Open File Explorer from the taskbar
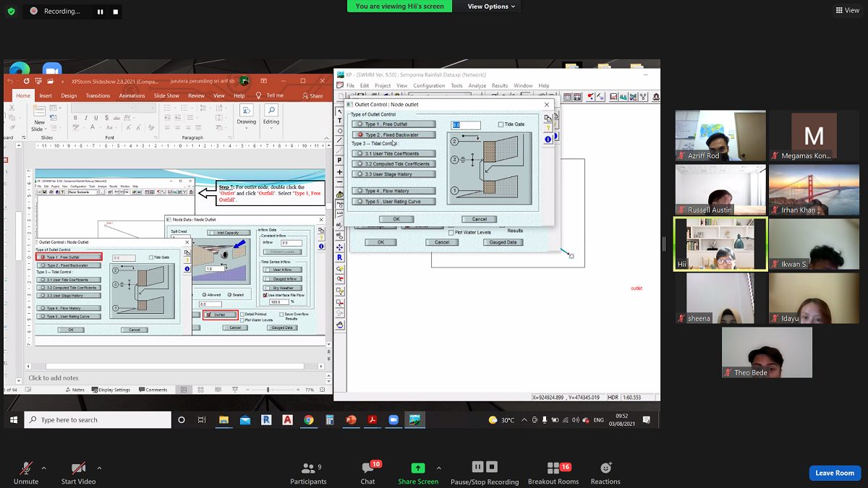 pos(224,420)
